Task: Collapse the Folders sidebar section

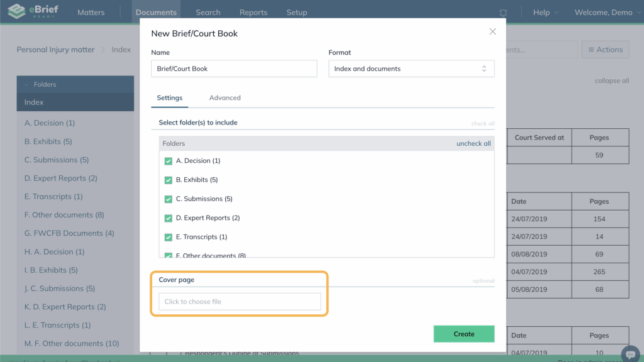Action: coord(26,84)
